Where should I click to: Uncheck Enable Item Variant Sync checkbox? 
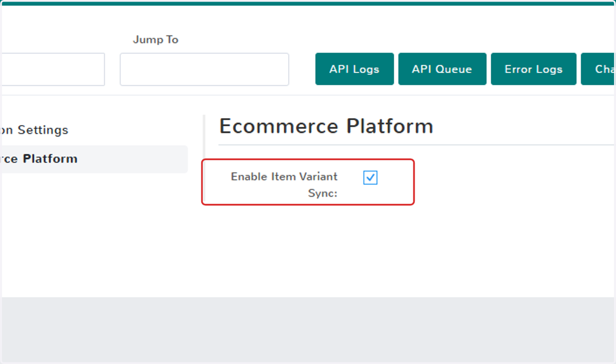tap(370, 178)
